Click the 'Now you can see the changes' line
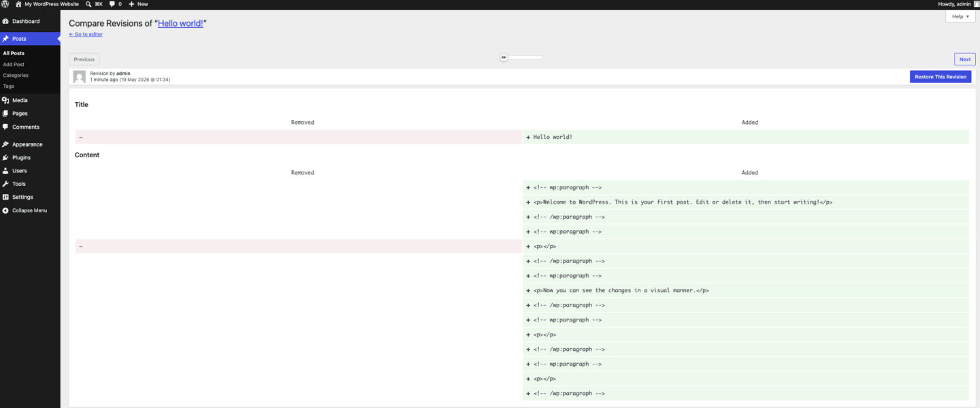The image size is (980, 408). coord(746,290)
